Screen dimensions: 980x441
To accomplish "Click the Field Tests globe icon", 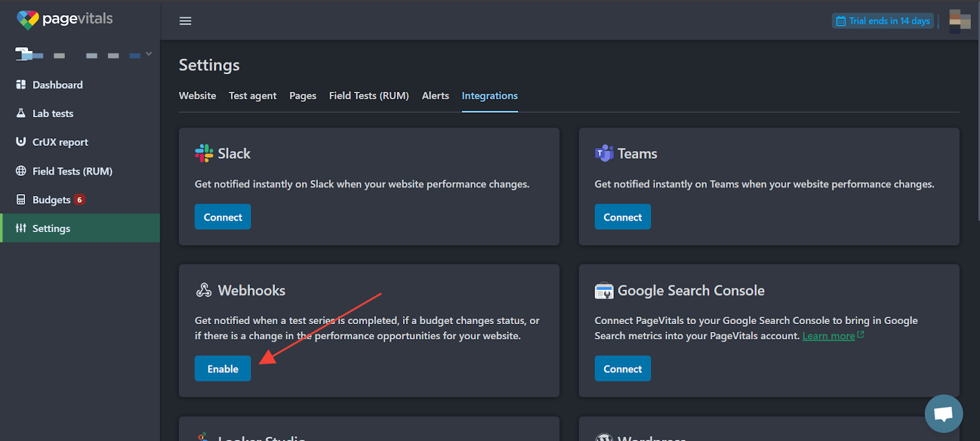I will (x=21, y=171).
